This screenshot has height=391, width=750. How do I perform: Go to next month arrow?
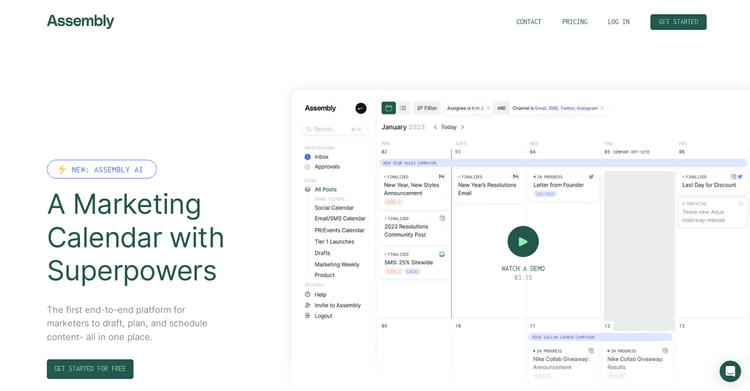[x=463, y=127]
